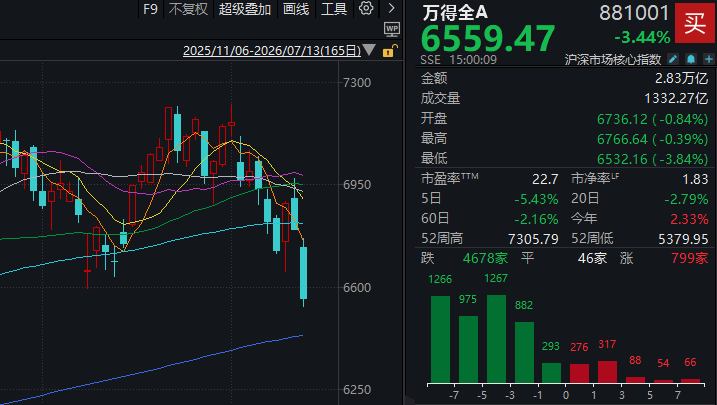Image resolution: width=717 pixels, height=405 pixels.
Task: Click the alert bell icon
Action: [691, 59]
